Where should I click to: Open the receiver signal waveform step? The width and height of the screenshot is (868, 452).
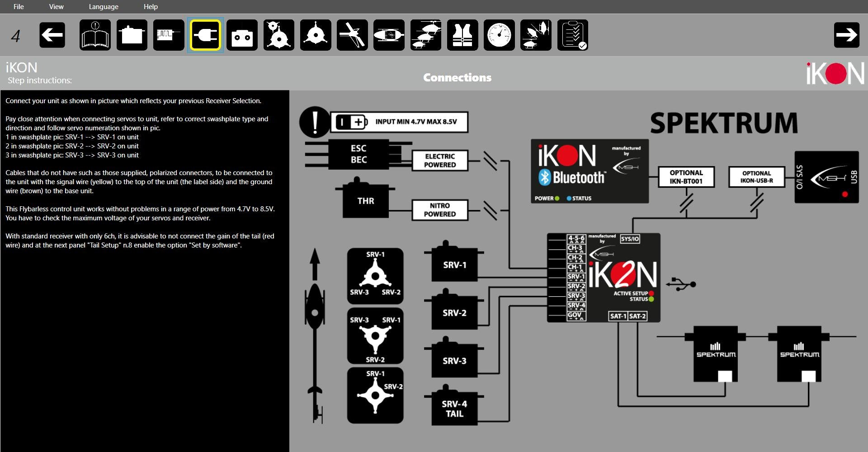pos(168,35)
